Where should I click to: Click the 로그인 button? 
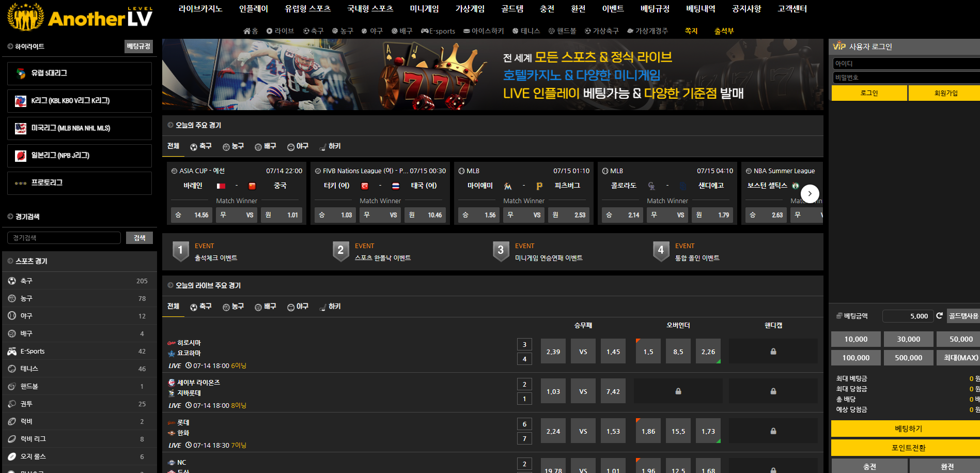point(869,93)
